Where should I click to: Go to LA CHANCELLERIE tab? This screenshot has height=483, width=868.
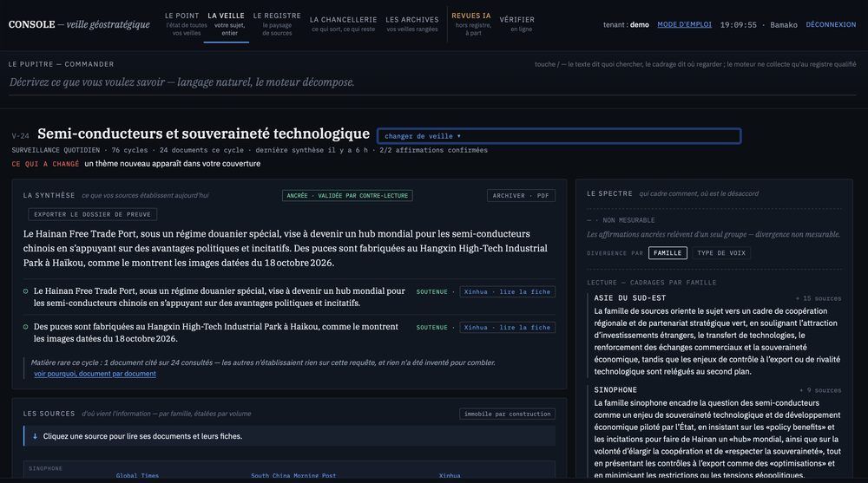tap(343, 23)
